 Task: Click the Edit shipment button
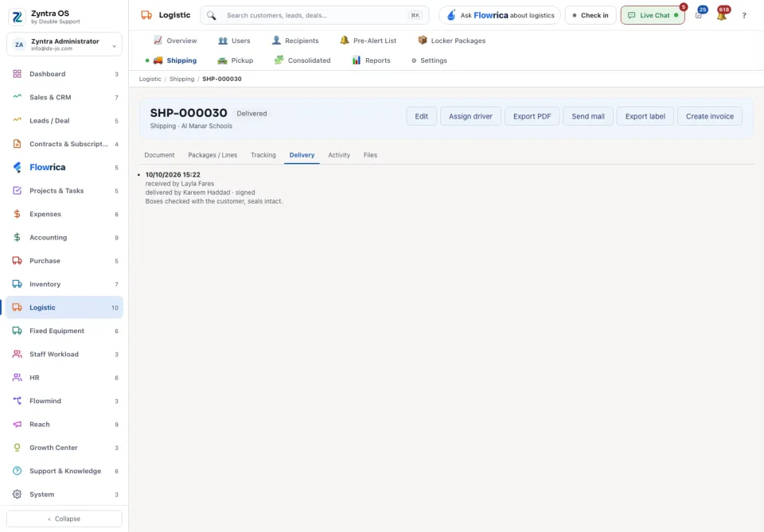422,116
